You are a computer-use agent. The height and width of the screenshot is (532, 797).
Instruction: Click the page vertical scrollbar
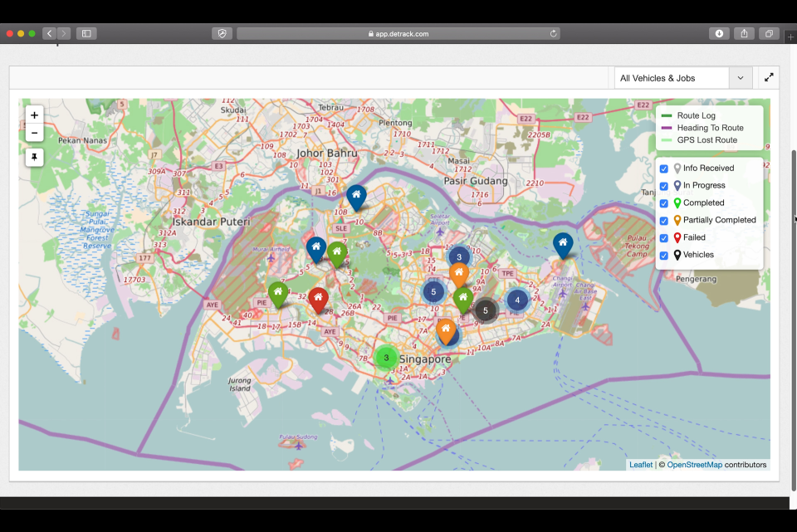pos(794,320)
